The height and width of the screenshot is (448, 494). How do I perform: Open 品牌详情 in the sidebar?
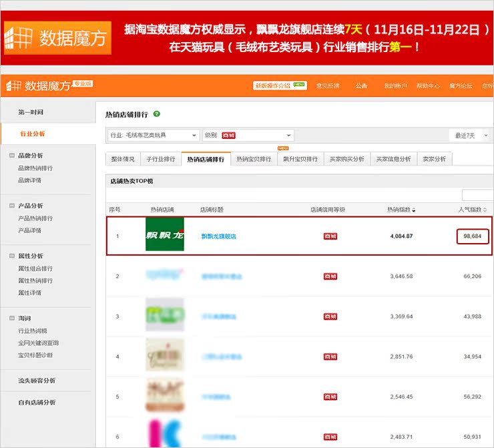[x=29, y=180]
